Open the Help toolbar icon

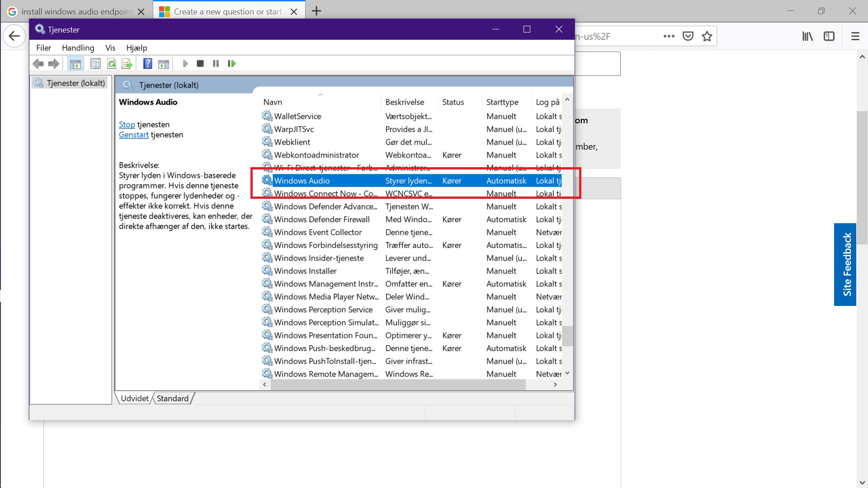(x=147, y=64)
